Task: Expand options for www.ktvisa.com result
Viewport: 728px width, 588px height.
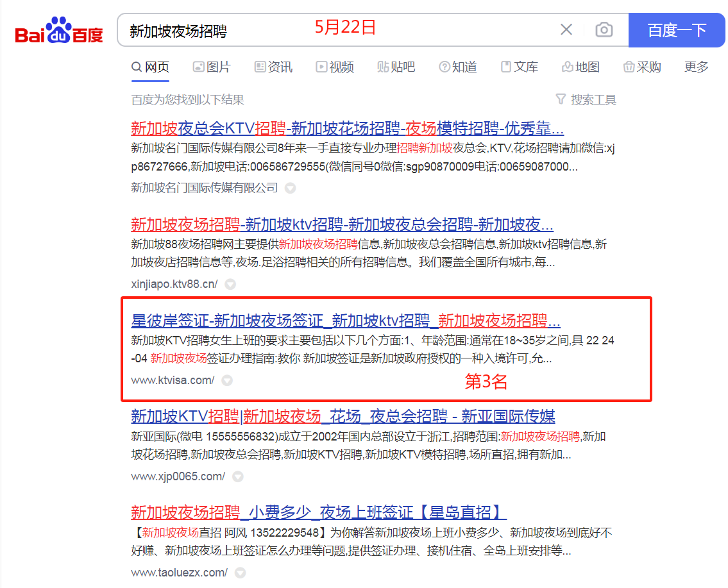Action: (226, 380)
